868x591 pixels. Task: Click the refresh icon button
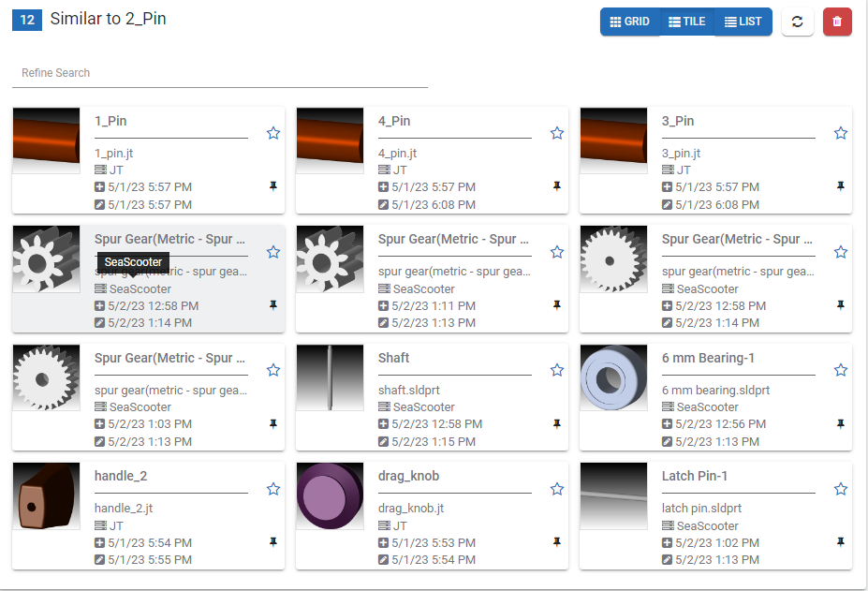(797, 22)
